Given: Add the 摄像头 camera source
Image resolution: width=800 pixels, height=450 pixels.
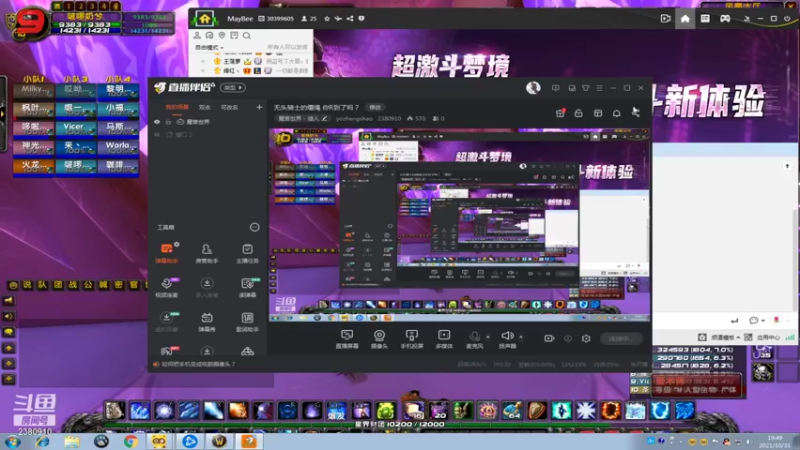Looking at the screenshot, I should pyautogui.click(x=379, y=339).
